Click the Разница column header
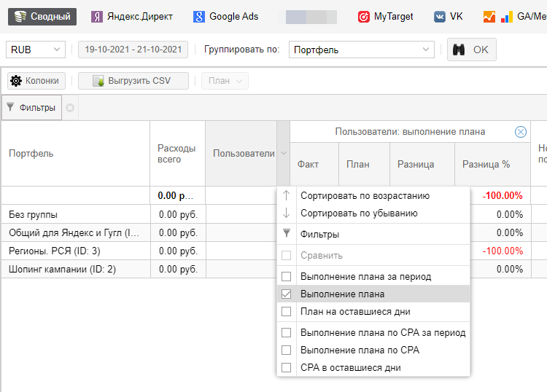 (x=422, y=164)
